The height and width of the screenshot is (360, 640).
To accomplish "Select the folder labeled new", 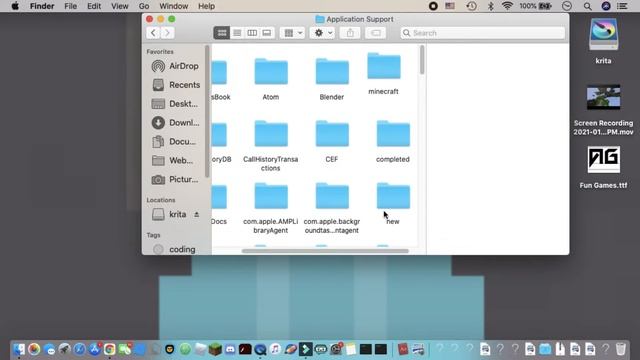I will (393, 196).
